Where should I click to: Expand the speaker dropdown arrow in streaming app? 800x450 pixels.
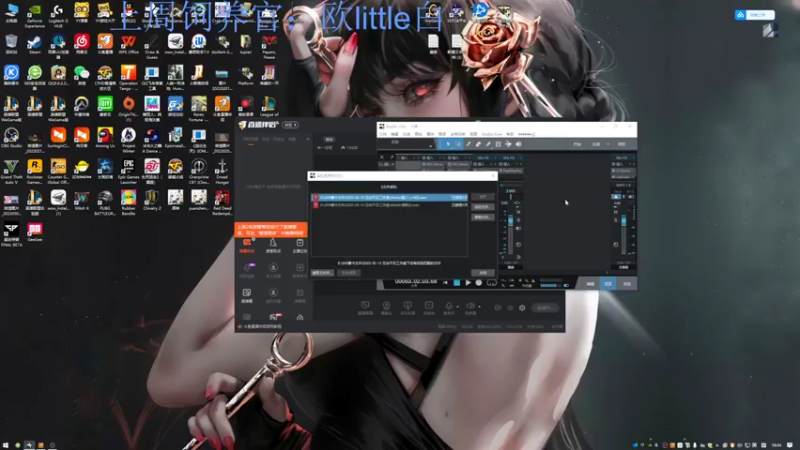pyautogui.click(x=479, y=307)
